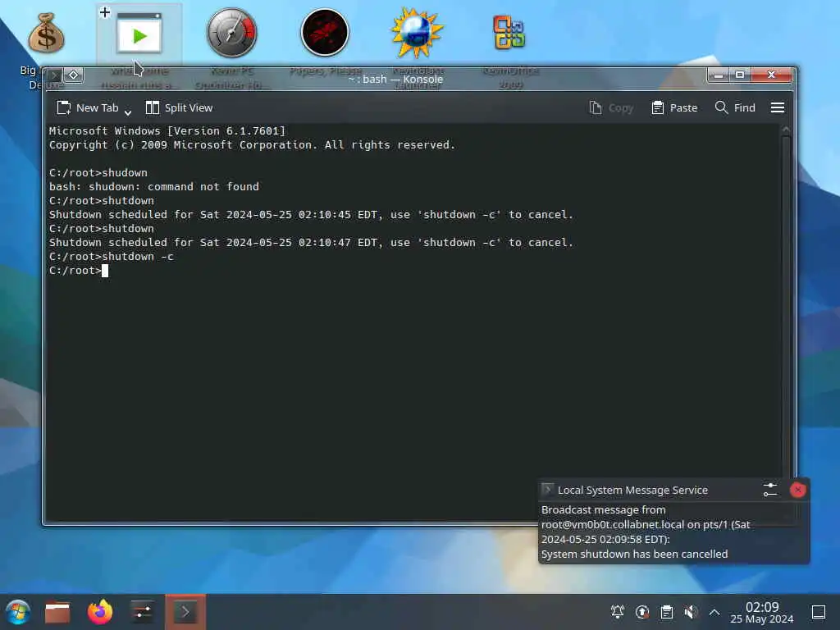Open the office suite desktop icon
The width and height of the screenshot is (840, 630).
tap(509, 33)
